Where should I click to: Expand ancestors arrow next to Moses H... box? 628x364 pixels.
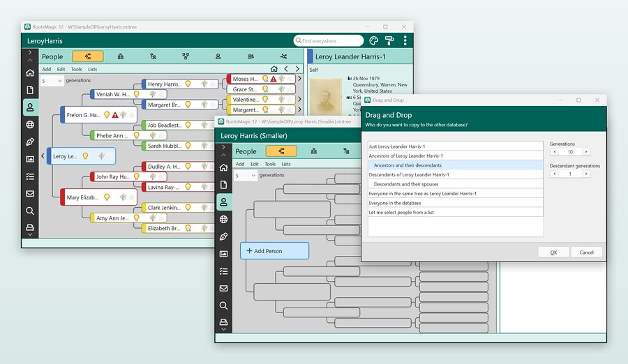pos(299,79)
